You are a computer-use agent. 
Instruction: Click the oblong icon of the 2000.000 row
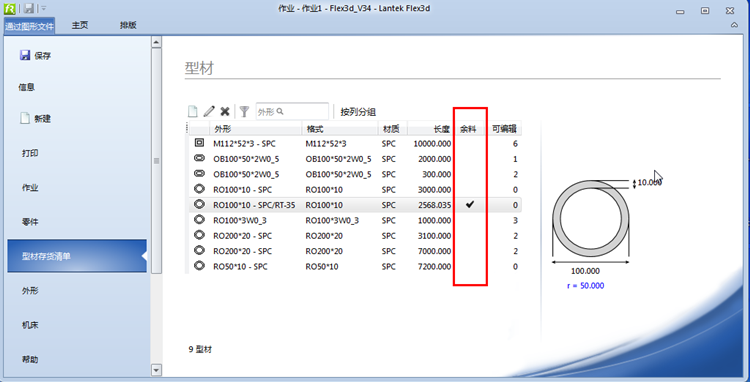point(199,158)
